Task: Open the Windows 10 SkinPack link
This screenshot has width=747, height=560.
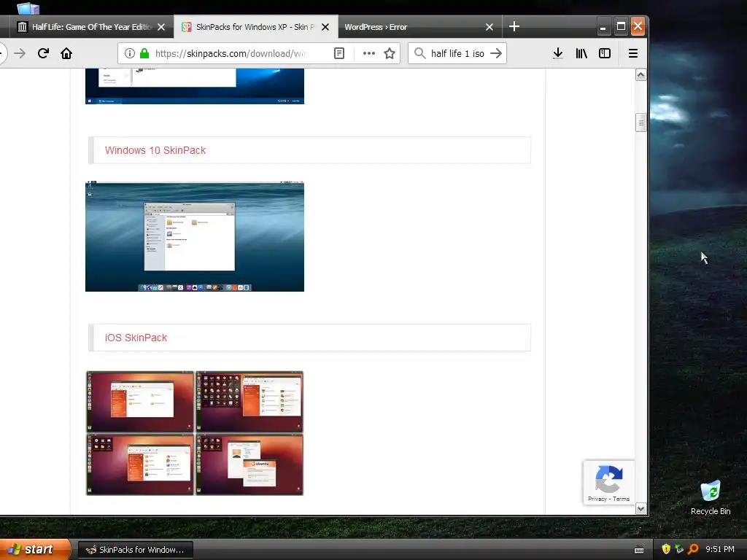Action: tap(155, 150)
